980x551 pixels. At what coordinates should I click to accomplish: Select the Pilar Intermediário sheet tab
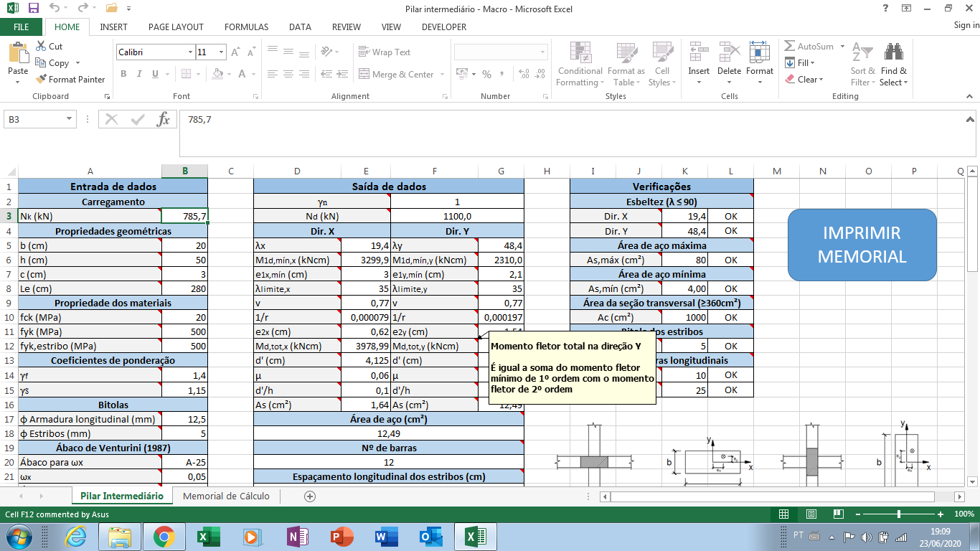[x=122, y=496]
